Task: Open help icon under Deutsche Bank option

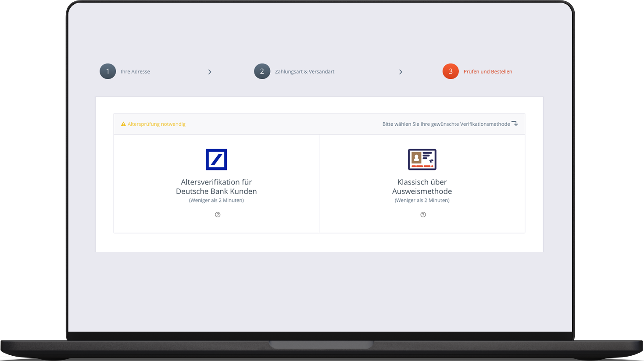Action: (x=218, y=215)
